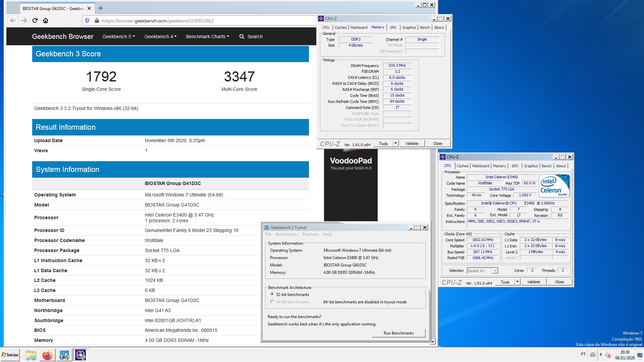Click the PT language indicator
The height and width of the screenshot is (362, 644).
(x=583, y=355)
